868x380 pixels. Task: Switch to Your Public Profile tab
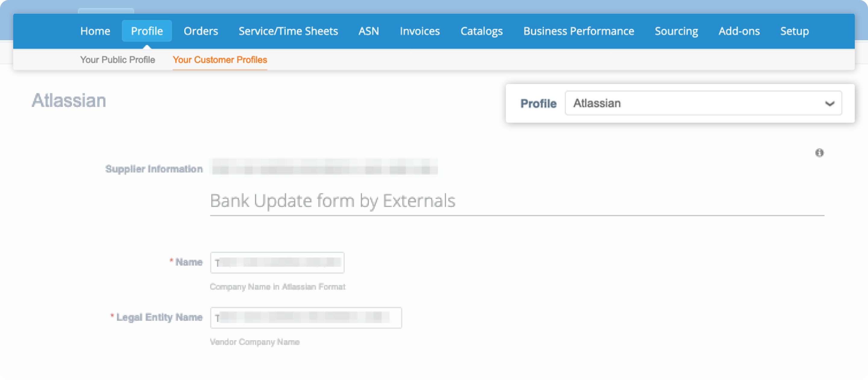[118, 60]
